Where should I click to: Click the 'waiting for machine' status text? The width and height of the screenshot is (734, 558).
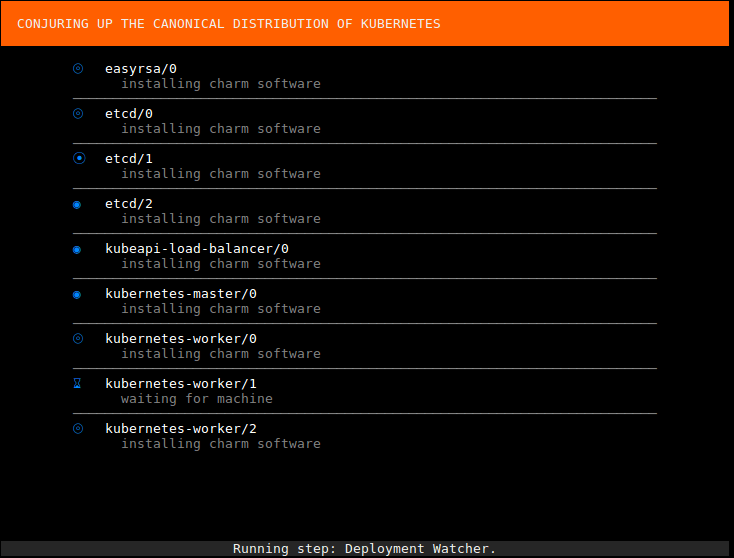tap(197, 398)
